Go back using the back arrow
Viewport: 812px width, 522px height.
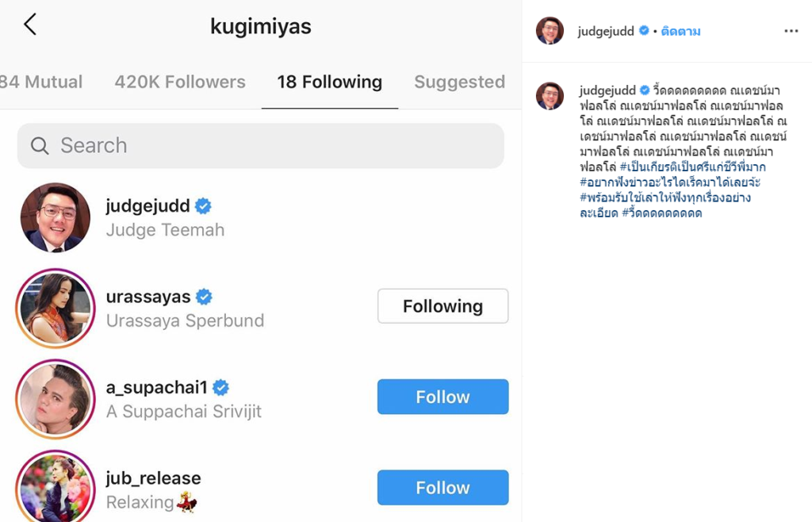click(30, 25)
